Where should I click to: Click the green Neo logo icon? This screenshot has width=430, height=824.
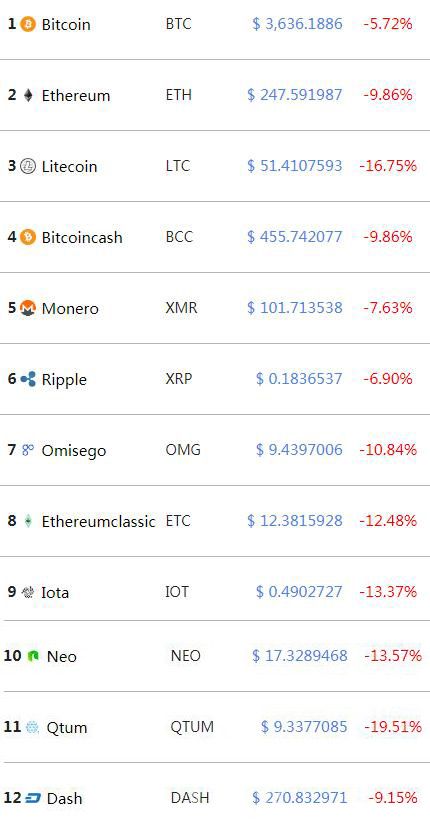pyautogui.click(x=33, y=656)
